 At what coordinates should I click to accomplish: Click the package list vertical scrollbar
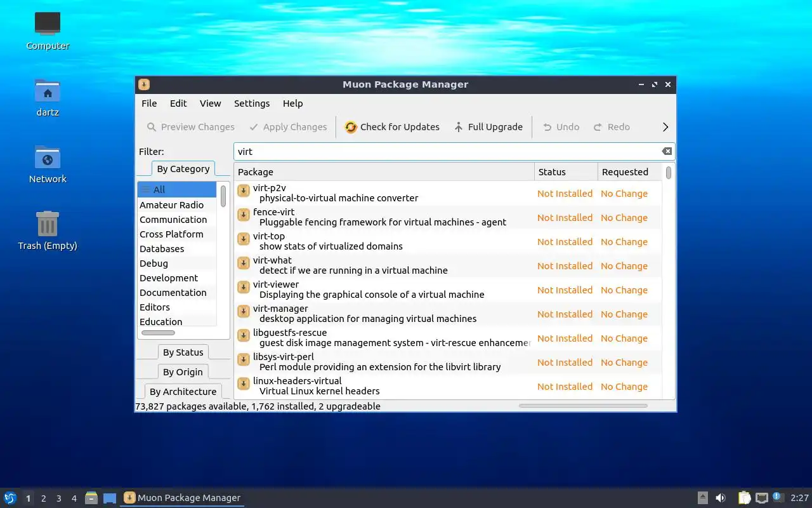tap(669, 173)
